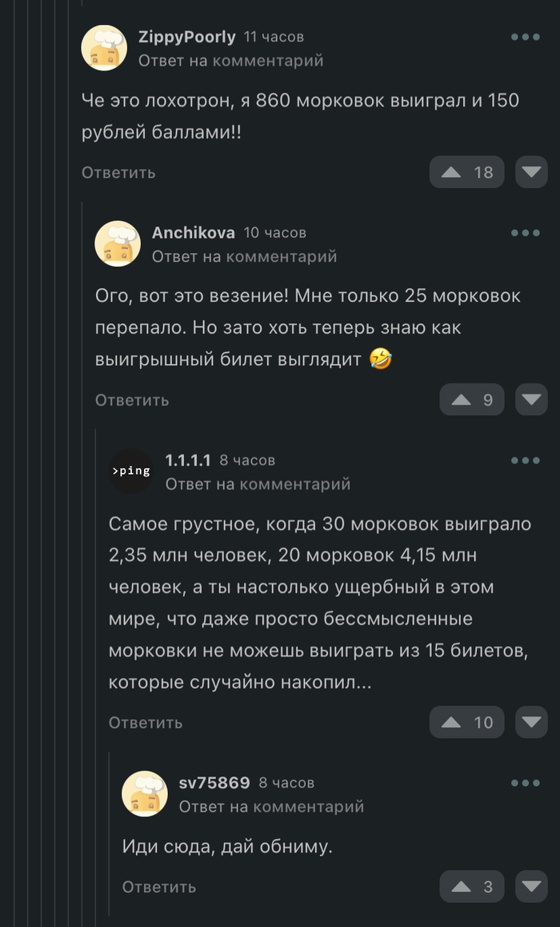This screenshot has width=560, height=927.
Task: Open ZippyPoorly's avatar profile picture
Action: pyautogui.click(x=105, y=48)
